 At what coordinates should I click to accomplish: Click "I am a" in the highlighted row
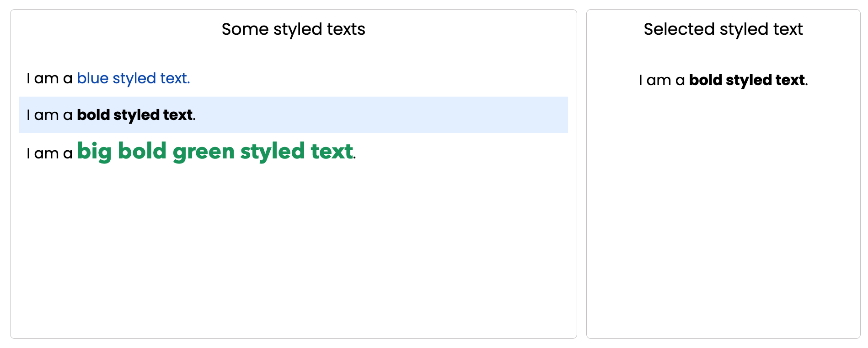point(49,115)
